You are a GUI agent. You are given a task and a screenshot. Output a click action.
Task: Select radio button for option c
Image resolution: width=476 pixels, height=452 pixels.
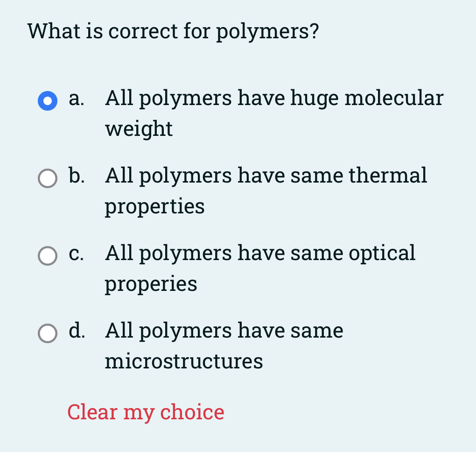[x=47, y=255]
